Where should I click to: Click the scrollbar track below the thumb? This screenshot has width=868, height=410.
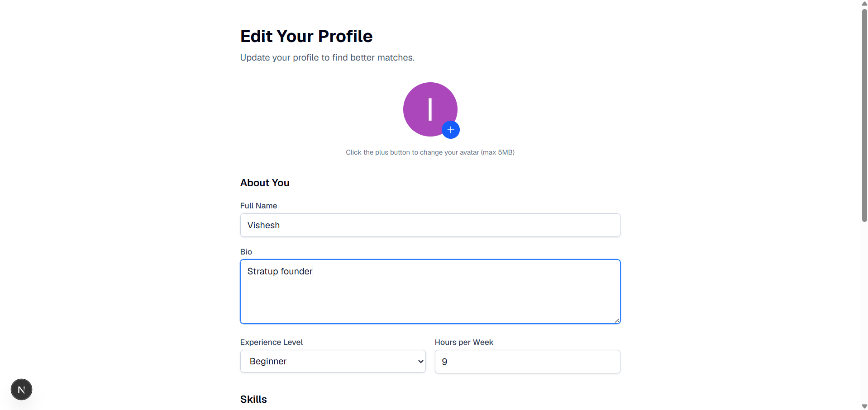[x=864, y=312]
